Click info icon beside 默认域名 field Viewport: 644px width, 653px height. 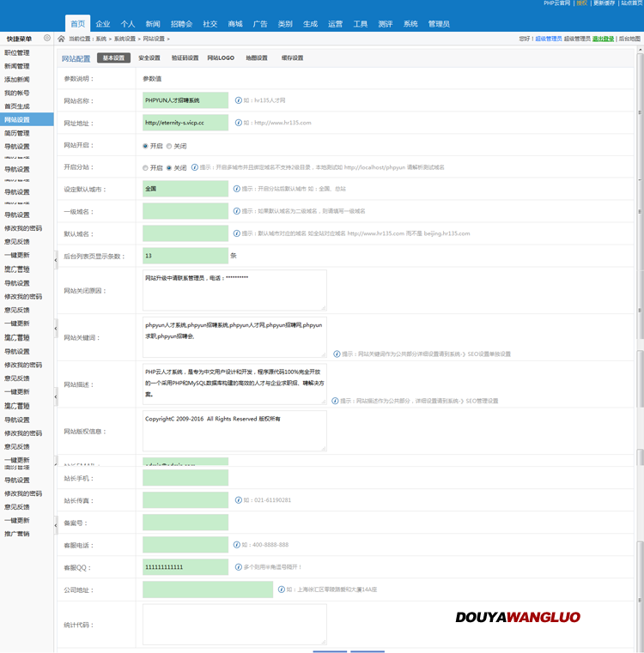tap(237, 233)
